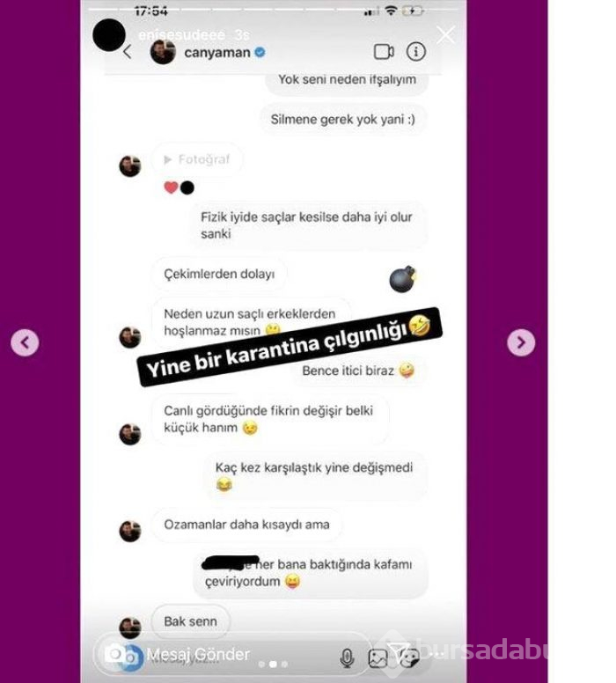Tap the microphone icon to record voice
The width and height of the screenshot is (616, 683).
point(347,657)
